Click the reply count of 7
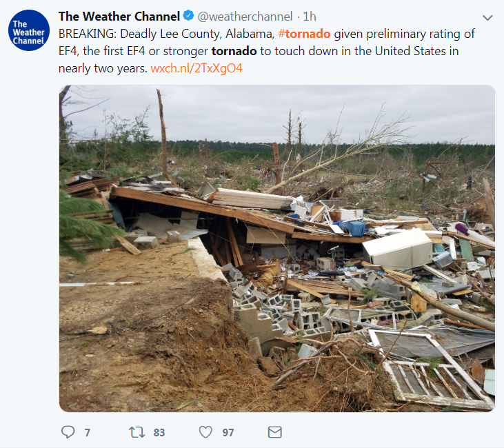The width and height of the screenshot is (504, 448). click(x=88, y=433)
